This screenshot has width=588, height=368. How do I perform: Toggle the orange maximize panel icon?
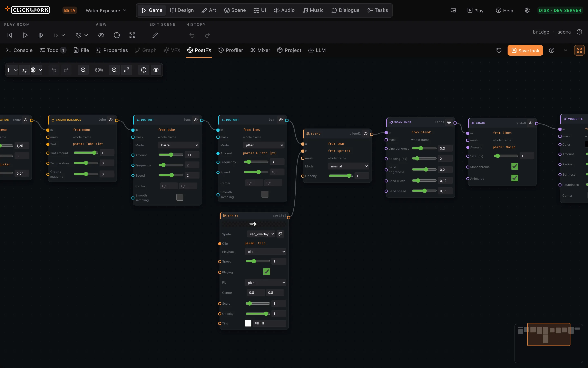[x=579, y=50]
